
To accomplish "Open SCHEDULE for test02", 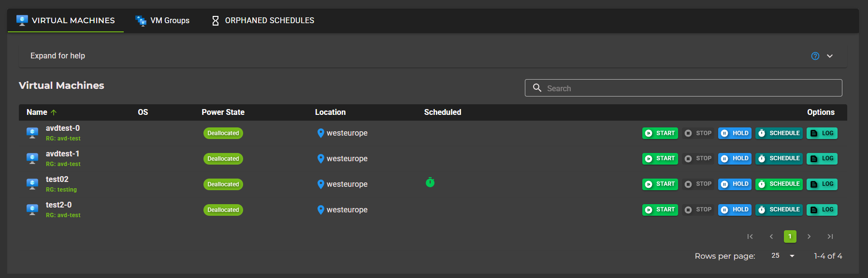I will [779, 184].
